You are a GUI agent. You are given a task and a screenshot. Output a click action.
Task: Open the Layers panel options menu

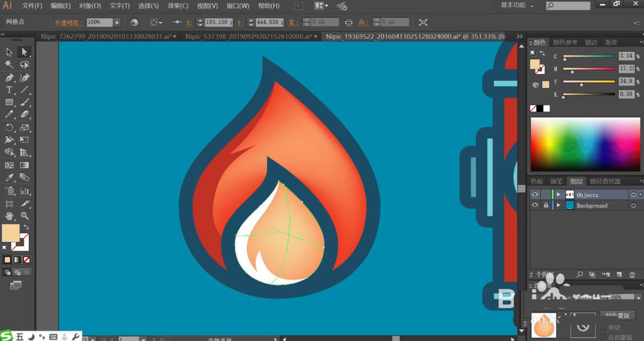click(x=641, y=181)
